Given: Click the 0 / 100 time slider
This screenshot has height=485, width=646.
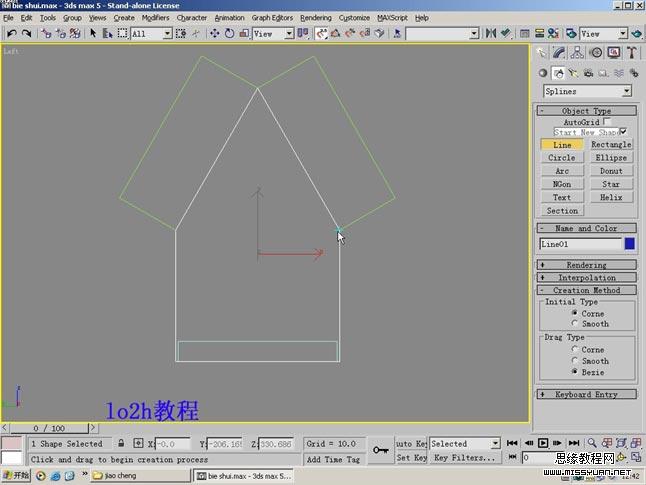Looking at the screenshot, I should [x=49, y=428].
